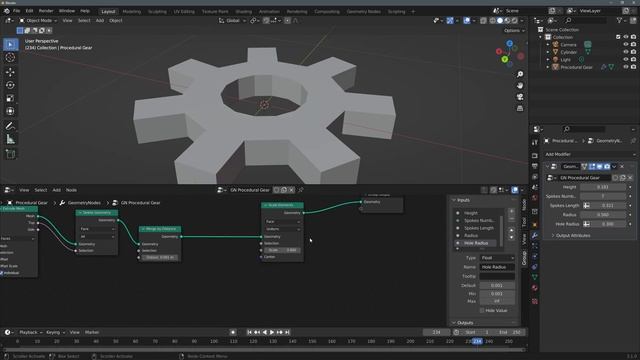Toggle modifier render visibility camera icon

coord(607,167)
